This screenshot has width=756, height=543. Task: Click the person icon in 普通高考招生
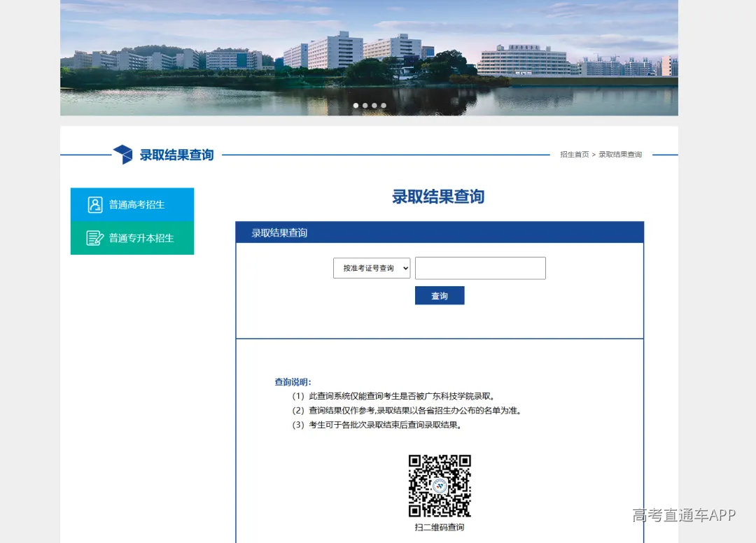(95, 205)
